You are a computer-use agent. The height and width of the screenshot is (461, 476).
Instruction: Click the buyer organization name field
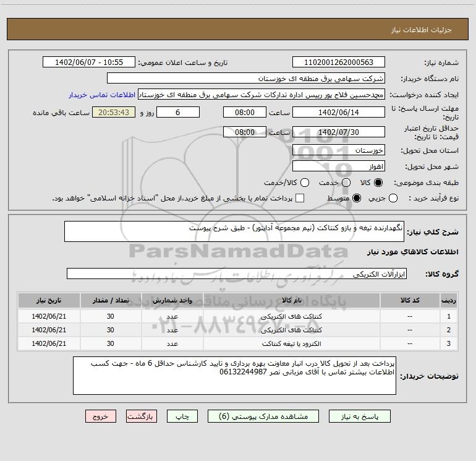pyautogui.click(x=245, y=79)
